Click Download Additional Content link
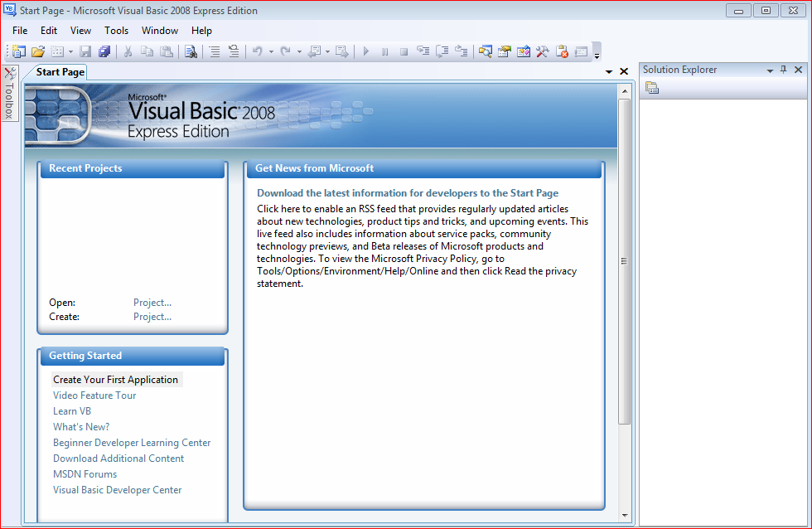This screenshot has height=529, width=812. coord(118,459)
